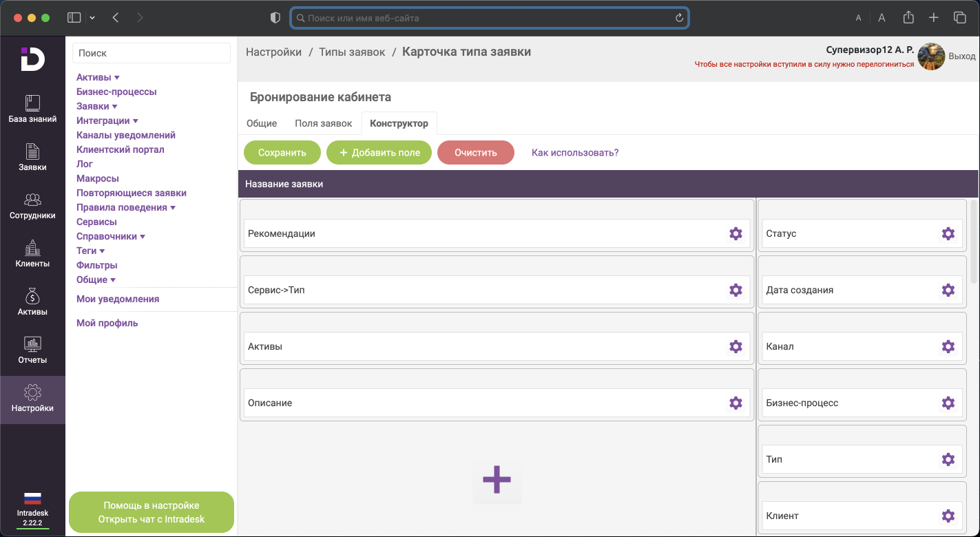Go to Настройки breadcrumb link

273,52
